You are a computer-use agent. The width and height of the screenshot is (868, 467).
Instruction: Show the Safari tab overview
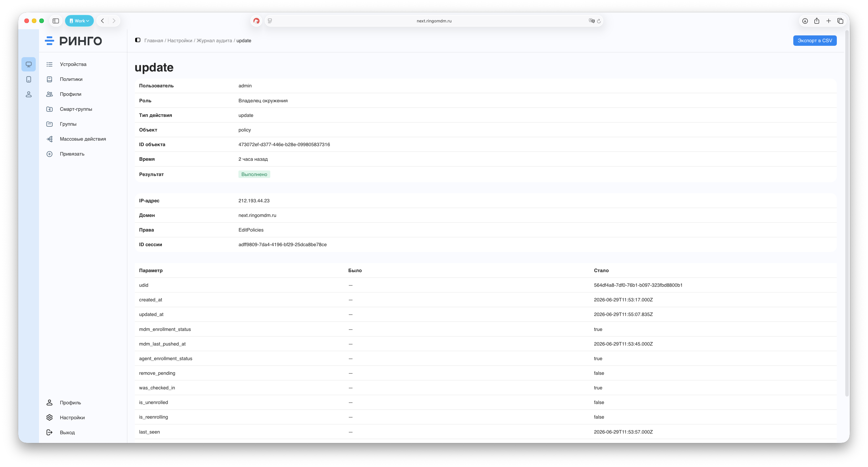[x=840, y=21]
